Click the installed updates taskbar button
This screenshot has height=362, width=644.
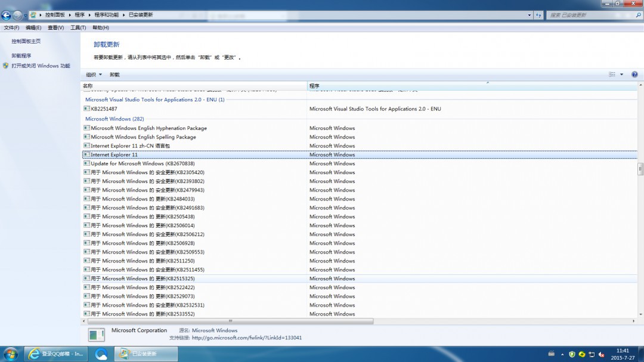146,354
